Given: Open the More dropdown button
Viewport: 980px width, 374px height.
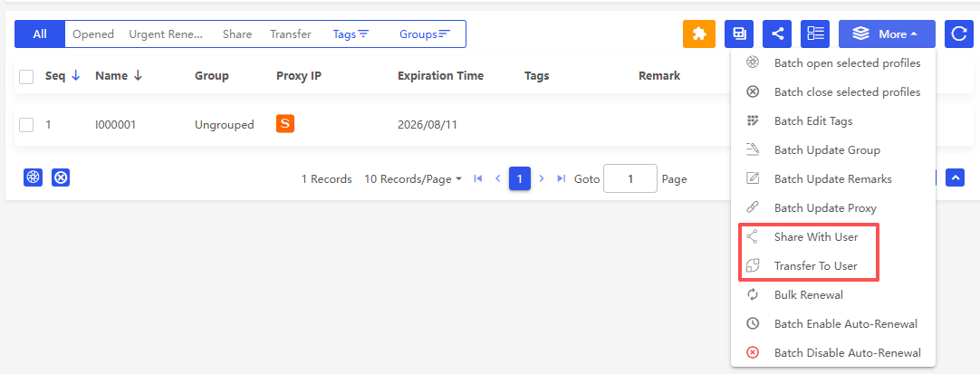Looking at the screenshot, I should tap(887, 34).
